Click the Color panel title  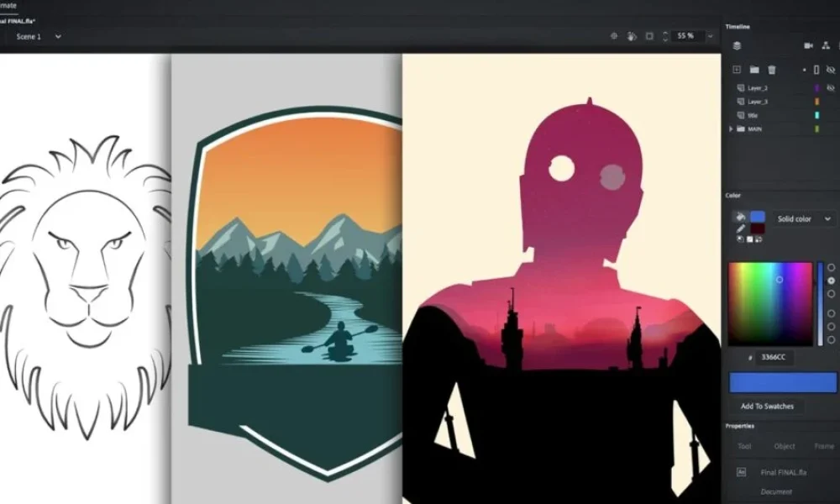(x=732, y=196)
